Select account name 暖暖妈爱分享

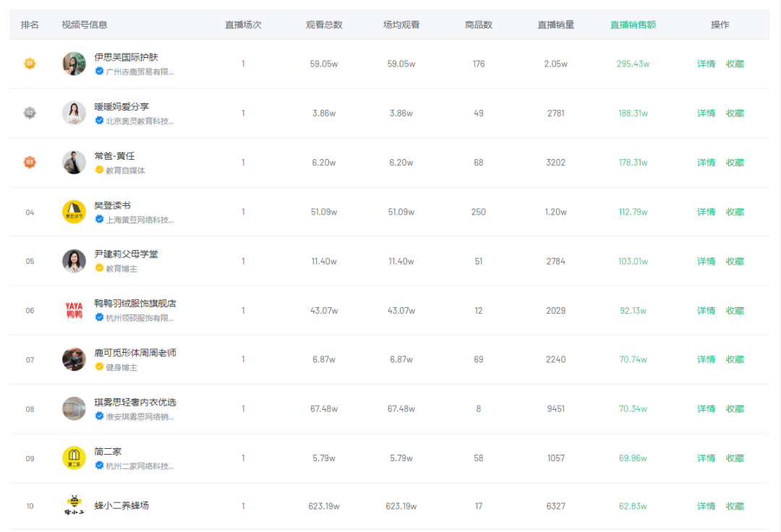[121, 106]
